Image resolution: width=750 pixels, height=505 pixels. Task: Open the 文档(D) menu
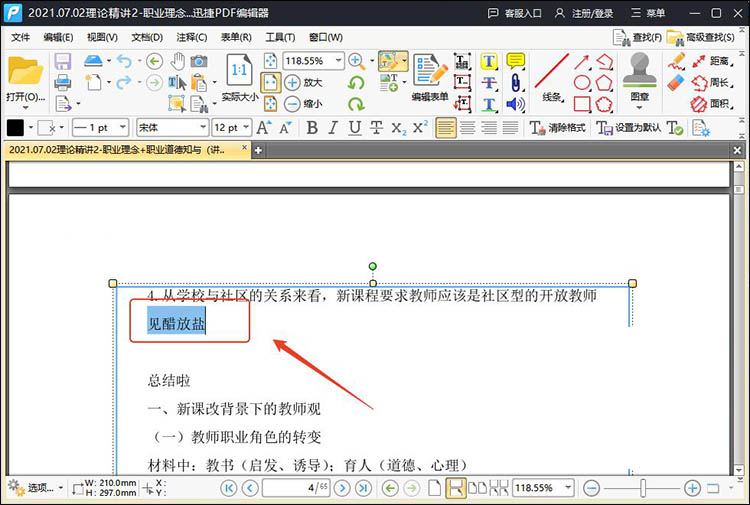pos(147,37)
